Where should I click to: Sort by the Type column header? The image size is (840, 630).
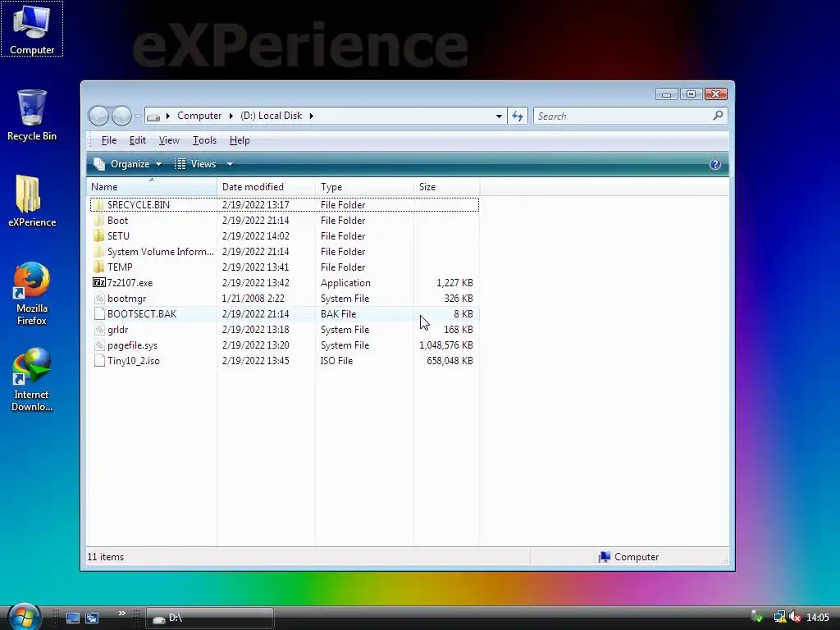tap(365, 187)
